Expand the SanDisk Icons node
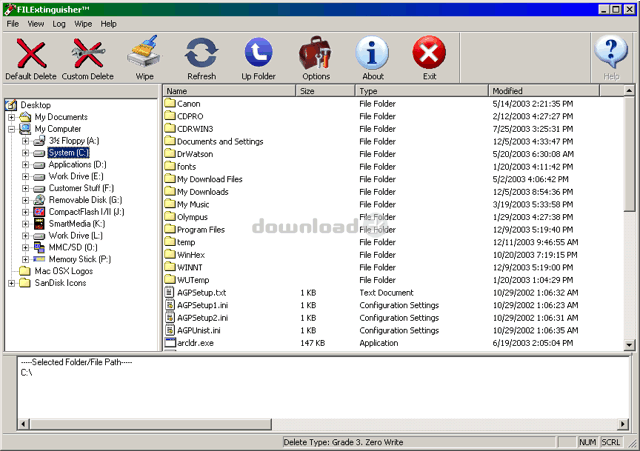 pyautogui.click(x=11, y=283)
